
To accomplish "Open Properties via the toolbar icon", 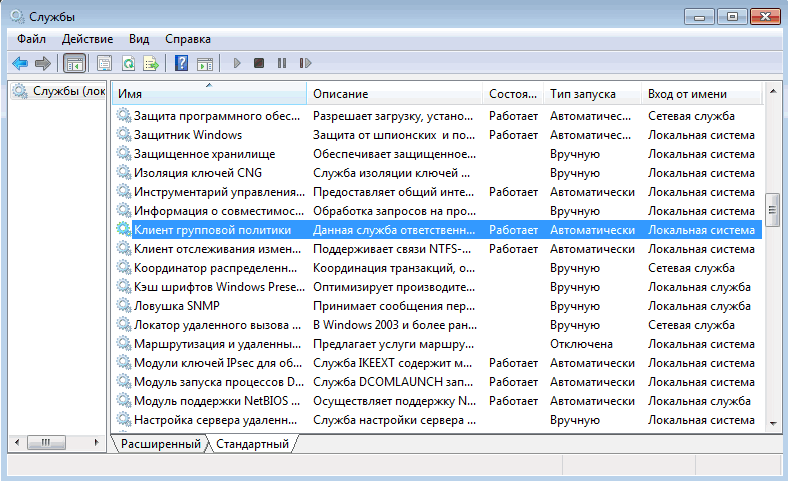I will [x=105, y=63].
